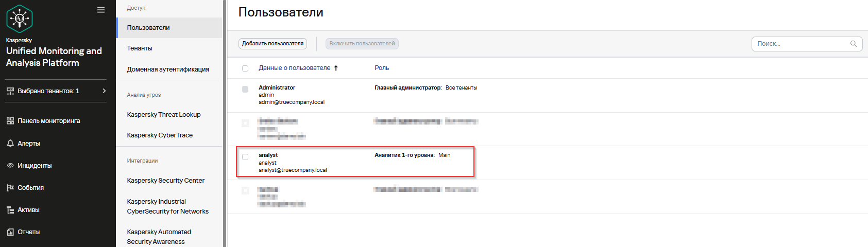This screenshot has height=247, width=868.
Task: Click Аналитик 1-го уровня role text
Action: click(404, 155)
